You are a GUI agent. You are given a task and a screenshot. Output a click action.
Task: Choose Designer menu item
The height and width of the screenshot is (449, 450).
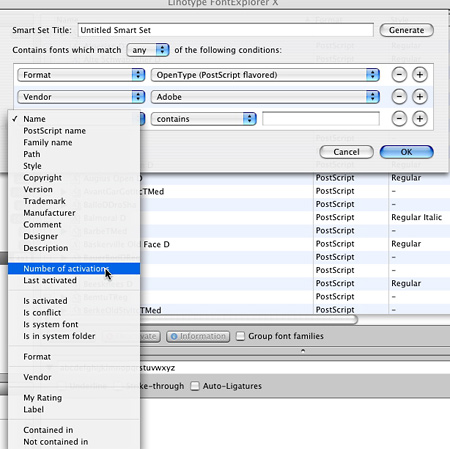coord(74,236)
